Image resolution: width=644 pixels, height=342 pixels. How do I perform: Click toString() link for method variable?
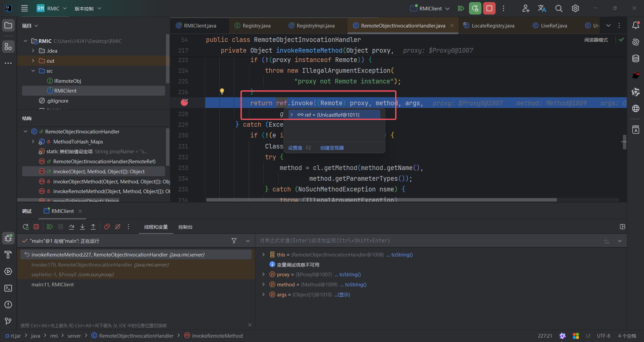[x=356, y=285]
